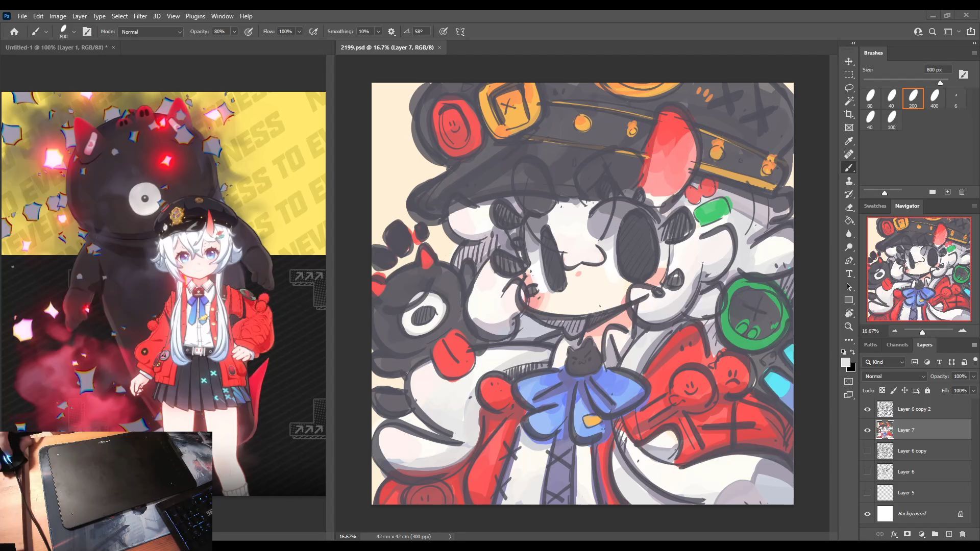Show Layer 5 visibility
This screenshot has height=551, width=980.
click(867, 493)
